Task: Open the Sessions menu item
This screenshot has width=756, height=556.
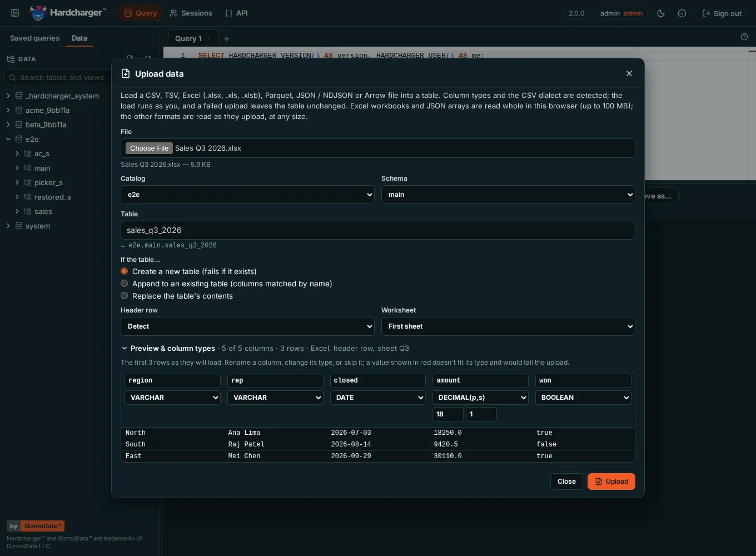Action: click(x=191, y=13)
